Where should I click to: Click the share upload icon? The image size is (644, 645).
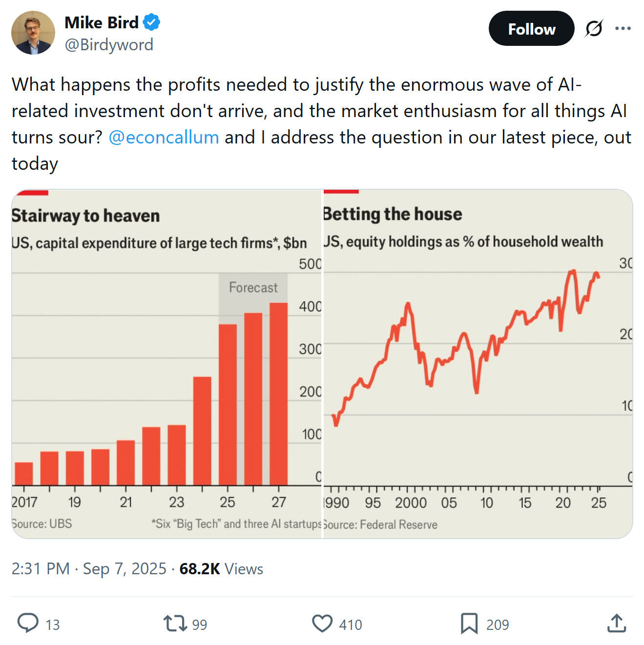[617, 623]
